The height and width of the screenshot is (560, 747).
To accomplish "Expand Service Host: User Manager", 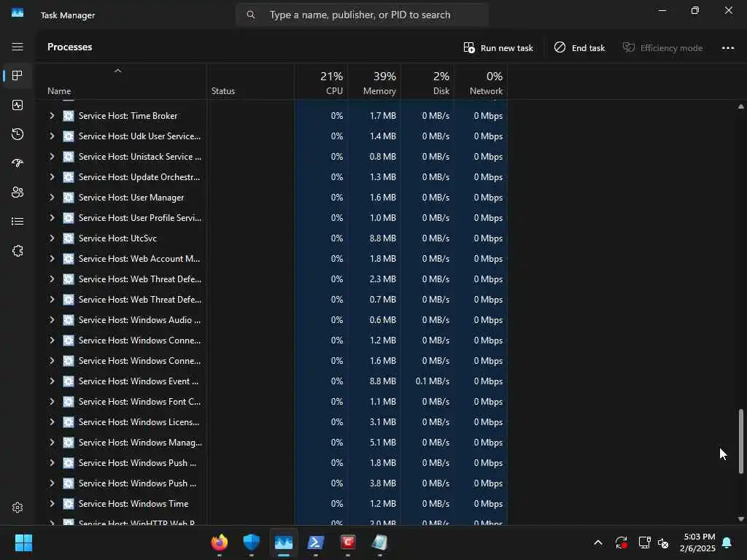I will coord(52,197).
